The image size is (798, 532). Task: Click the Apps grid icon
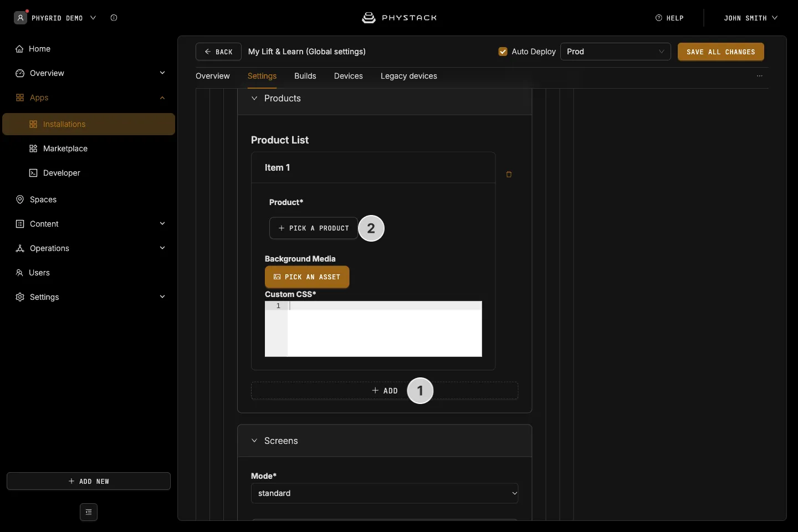pos(20,98)
